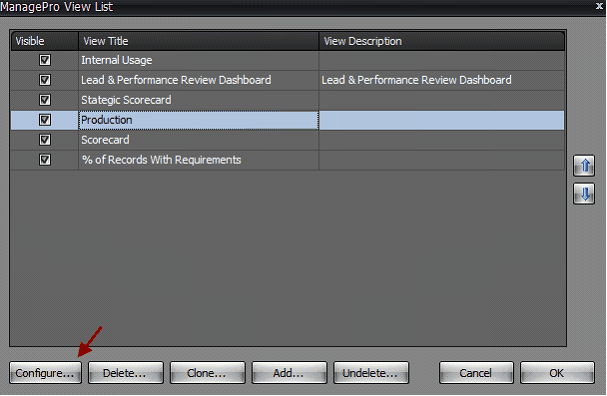Screen dimensions: 607x396
Task: Click Lead & Performance Review Dashboard description cell
Action: click(x=442, y=80)
